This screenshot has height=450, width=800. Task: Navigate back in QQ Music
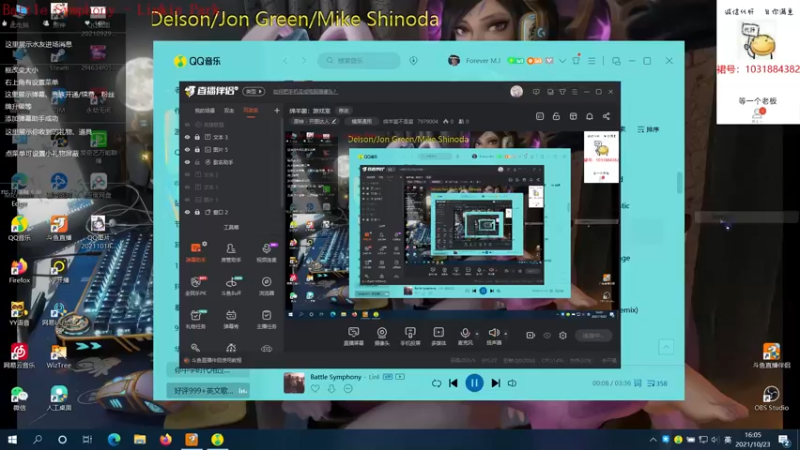click(x=286, y=61)
